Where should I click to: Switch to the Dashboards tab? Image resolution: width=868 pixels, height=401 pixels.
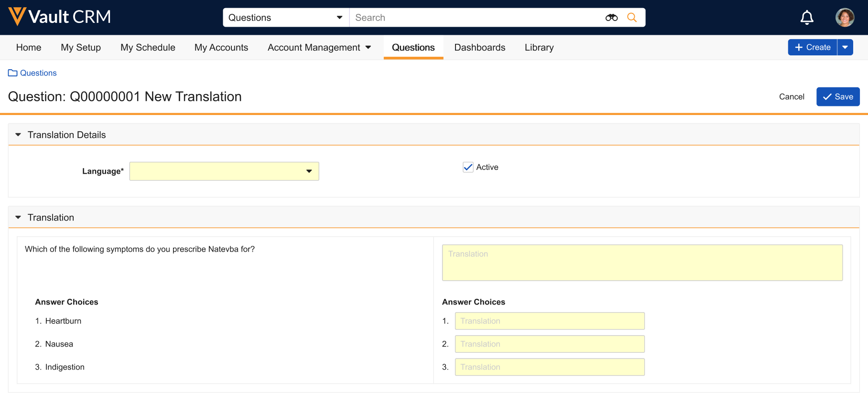pyautogui.click(x=479, y=48)
